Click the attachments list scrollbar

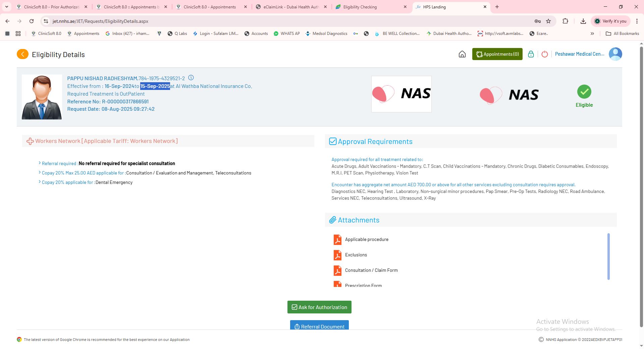(608, 256)
